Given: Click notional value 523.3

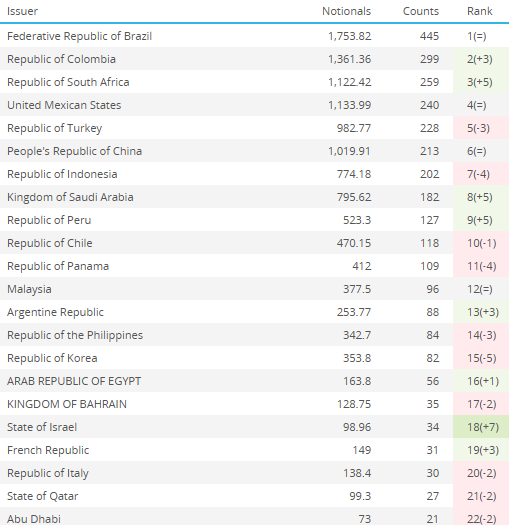Looking at the screenshot, I should pos(357,220).
